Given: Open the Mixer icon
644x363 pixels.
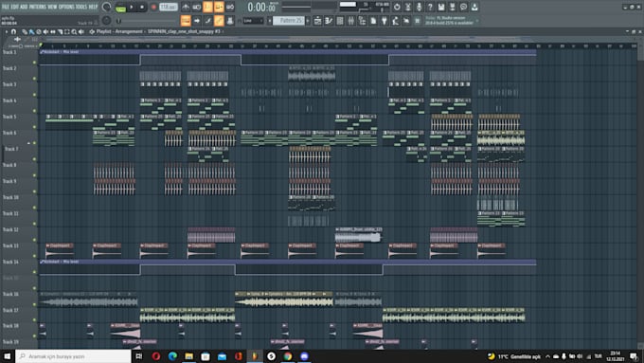Looking at the screenshot, I should [350, 21].
